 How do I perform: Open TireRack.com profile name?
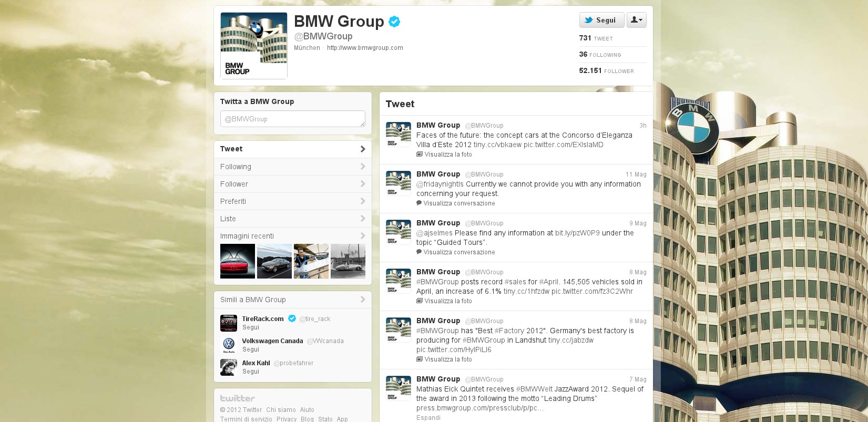(263, 319)
